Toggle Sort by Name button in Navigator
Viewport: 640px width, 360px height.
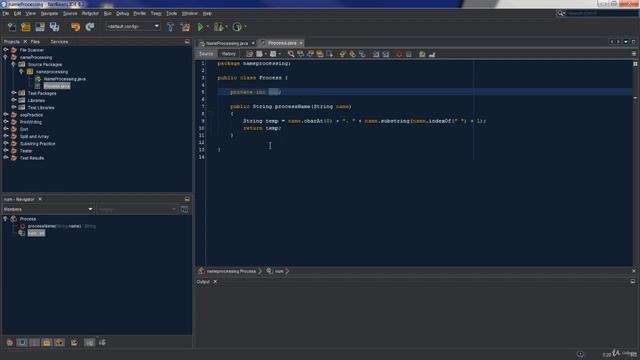pos(89,342)
